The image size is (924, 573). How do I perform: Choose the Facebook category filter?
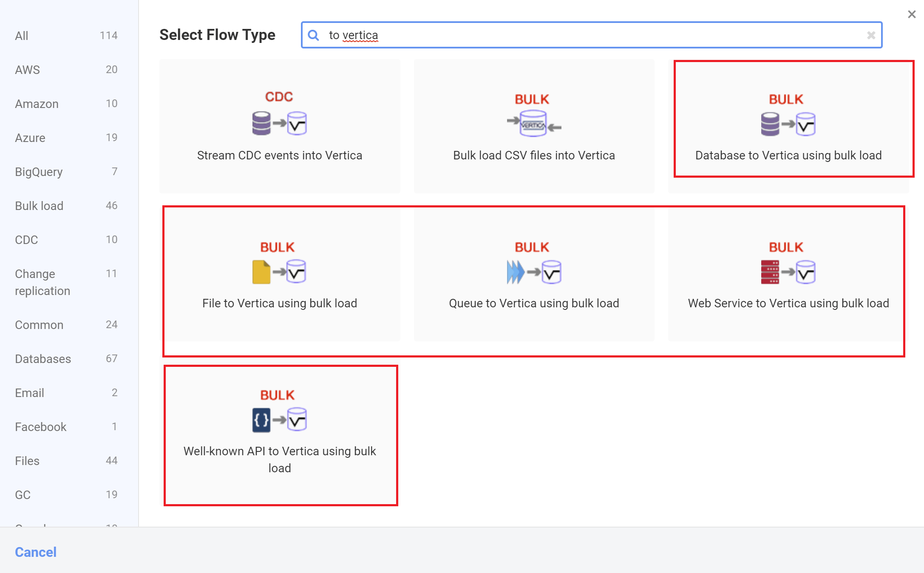pyautogui.click(x=40, y=427)
